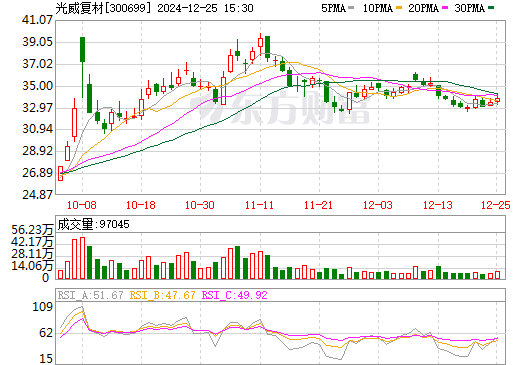Click the 11-21 date label
The width and height of the screenshot is (520, 365).
pyautogui.click(x=318, y=205)
